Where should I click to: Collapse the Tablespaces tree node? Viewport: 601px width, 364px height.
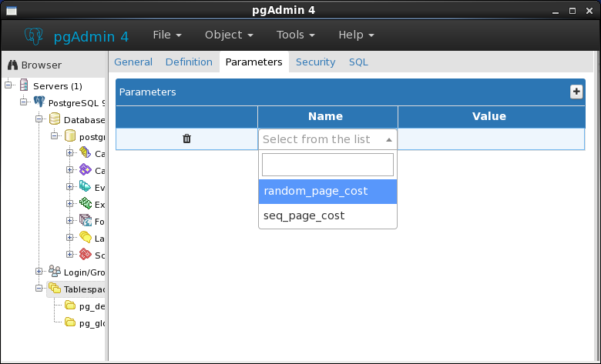pyautogui.click(x=39, y=289)
